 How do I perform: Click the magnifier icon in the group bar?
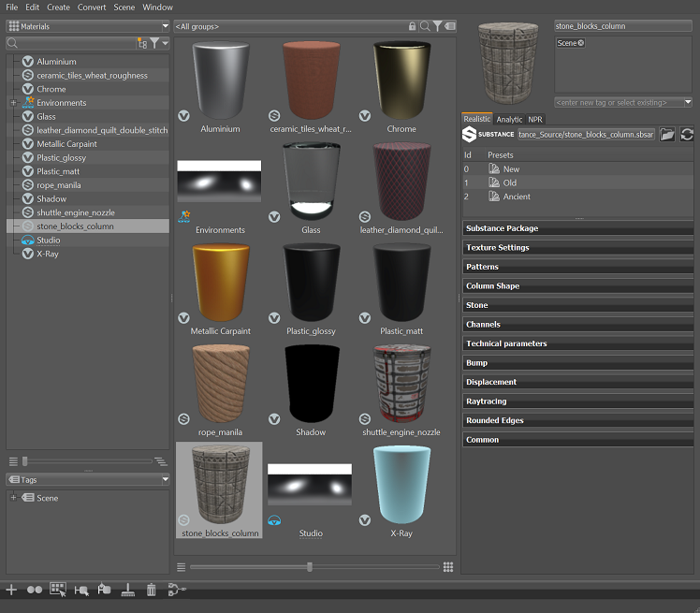tap(425, 26)
